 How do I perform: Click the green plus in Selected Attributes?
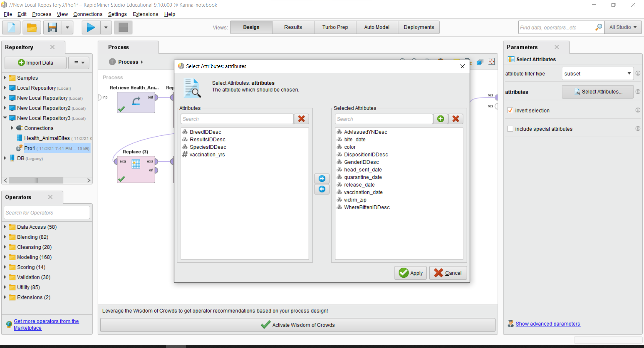click(440, 119)
